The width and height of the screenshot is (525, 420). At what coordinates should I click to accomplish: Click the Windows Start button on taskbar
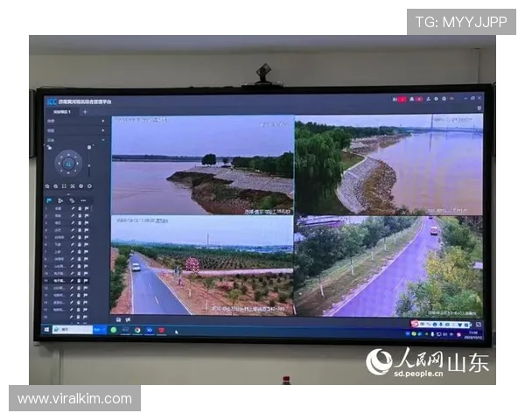click(x=45, y=329)
